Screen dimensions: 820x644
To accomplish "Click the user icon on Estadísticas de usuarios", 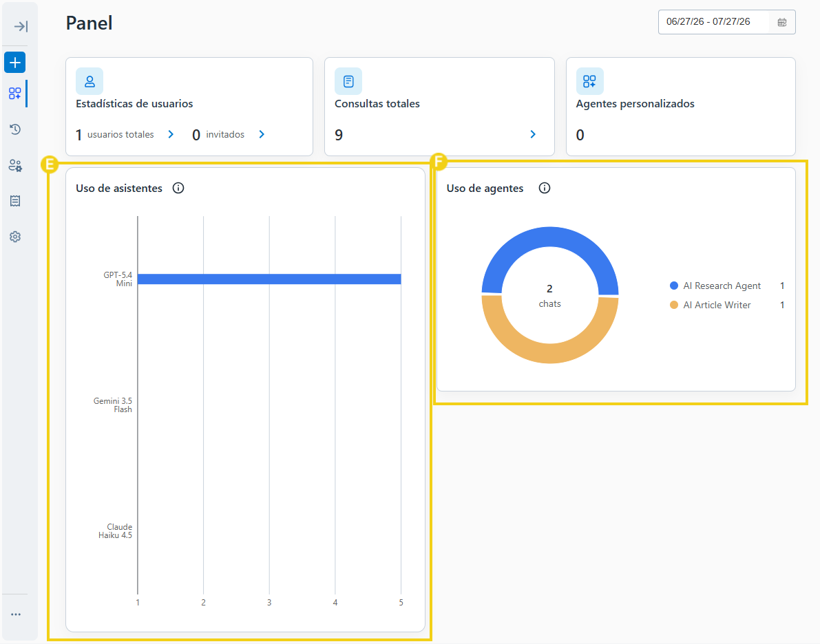I will pyautogui.click(x=90, y=82).
